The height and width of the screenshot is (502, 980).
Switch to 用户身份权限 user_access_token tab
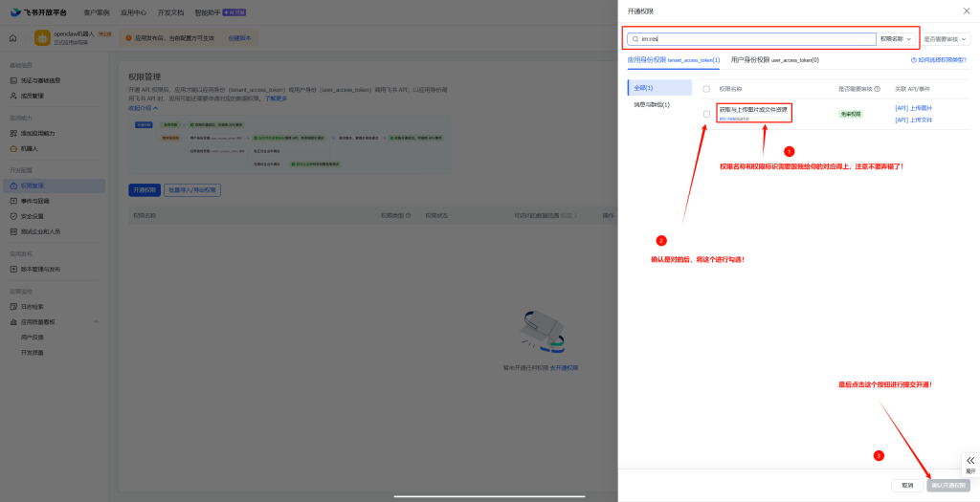(x=774, y=60)
